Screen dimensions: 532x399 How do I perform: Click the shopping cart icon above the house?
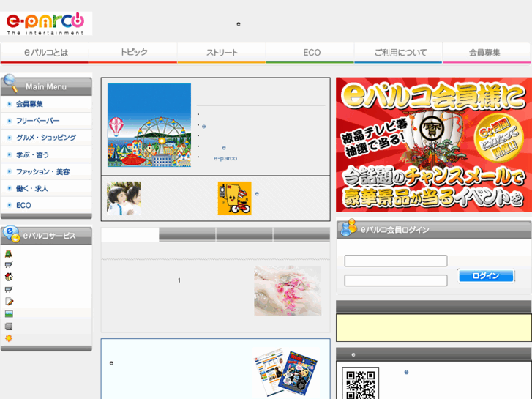9,264
